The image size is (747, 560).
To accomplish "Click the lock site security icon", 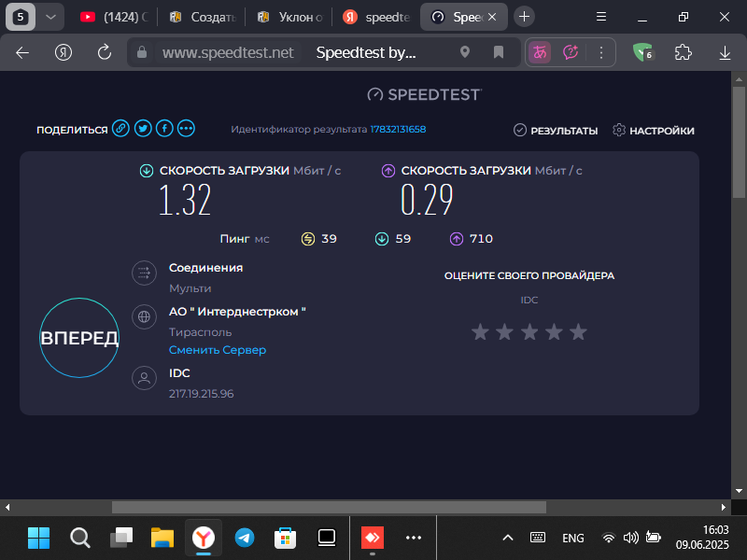I will point(142,52).
